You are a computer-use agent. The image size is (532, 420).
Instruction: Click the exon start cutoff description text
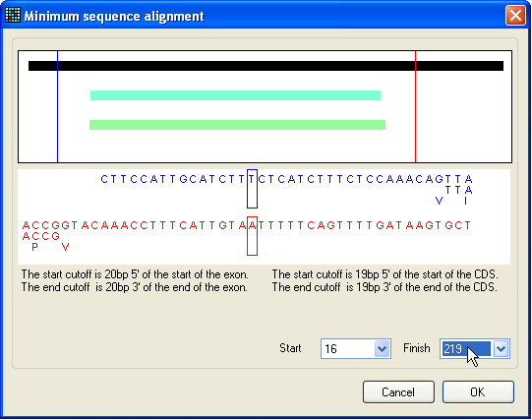coord(135,274)
